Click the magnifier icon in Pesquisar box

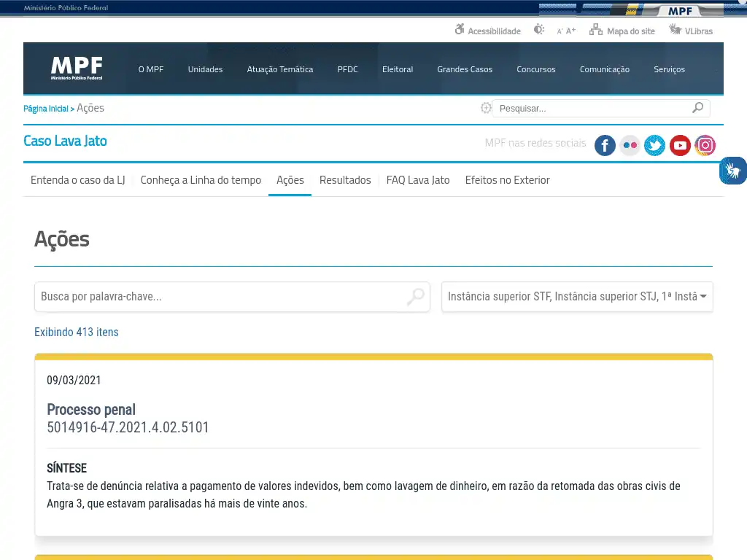698,108
